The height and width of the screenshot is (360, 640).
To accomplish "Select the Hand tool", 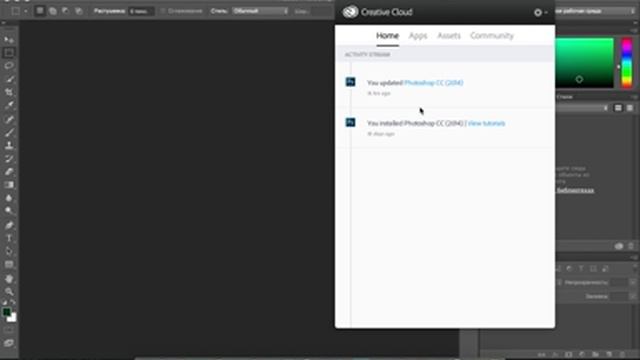I will (x=9, y=278).
